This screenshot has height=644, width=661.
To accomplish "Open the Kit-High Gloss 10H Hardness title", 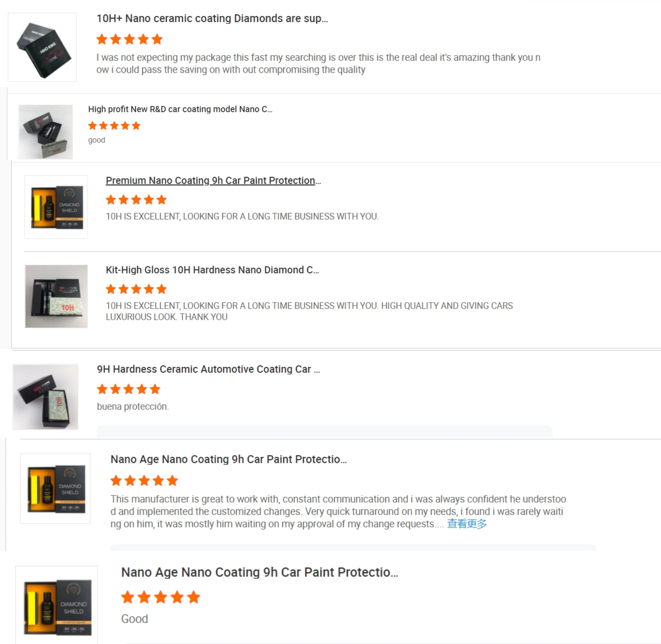I will click(212, 270).
